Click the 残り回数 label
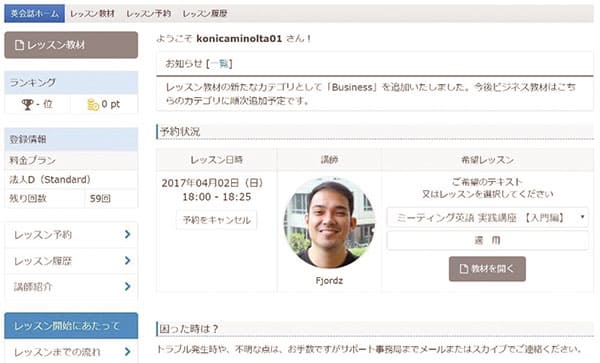Image resolution: width=600 pixels, height=363 pixels. pyautogui.click(x=28, y=199)
